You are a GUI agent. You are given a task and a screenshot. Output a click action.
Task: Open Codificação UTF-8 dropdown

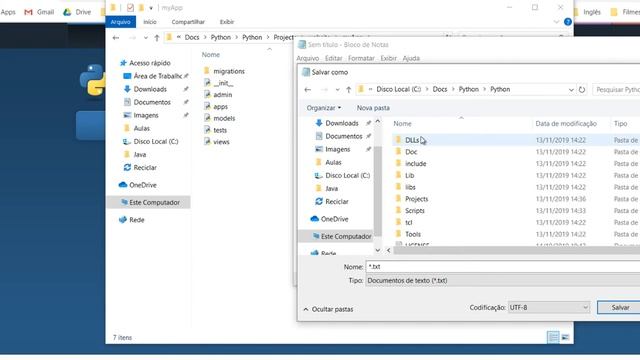[x=549, y=307]
